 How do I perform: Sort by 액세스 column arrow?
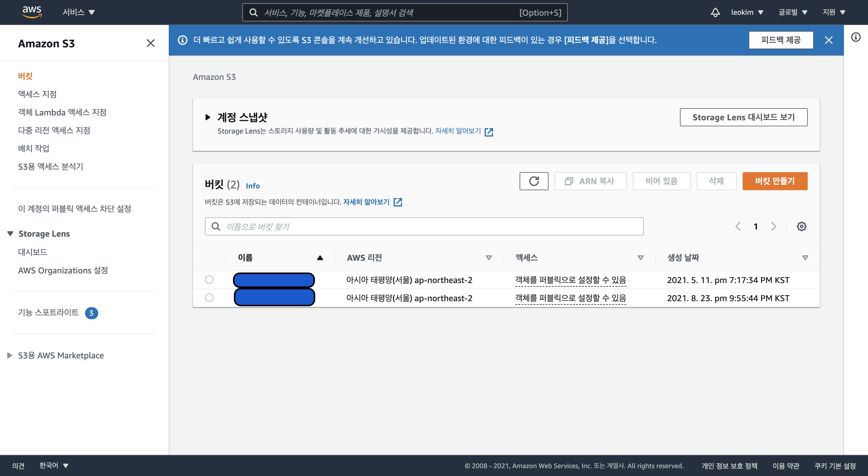(x=640, y=258)
